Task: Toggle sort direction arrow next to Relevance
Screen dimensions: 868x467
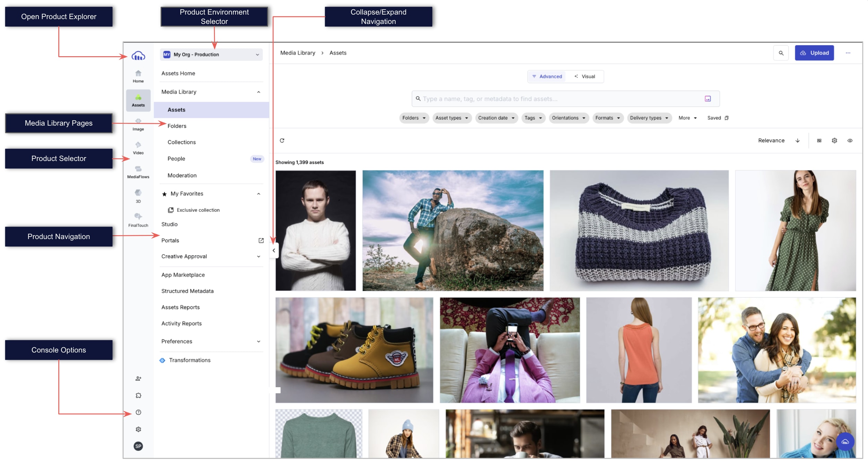Action: click(x=797, y=141)
